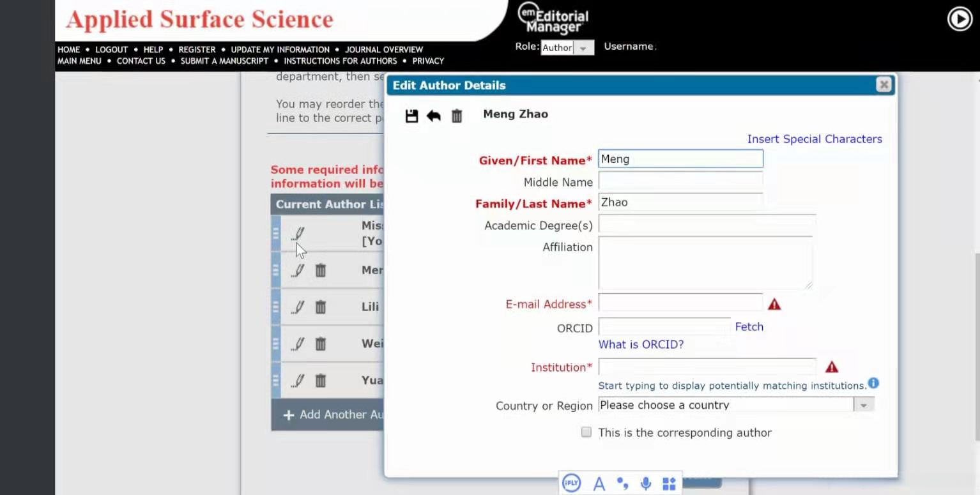Focus the Institution input field

click(707, 367)
